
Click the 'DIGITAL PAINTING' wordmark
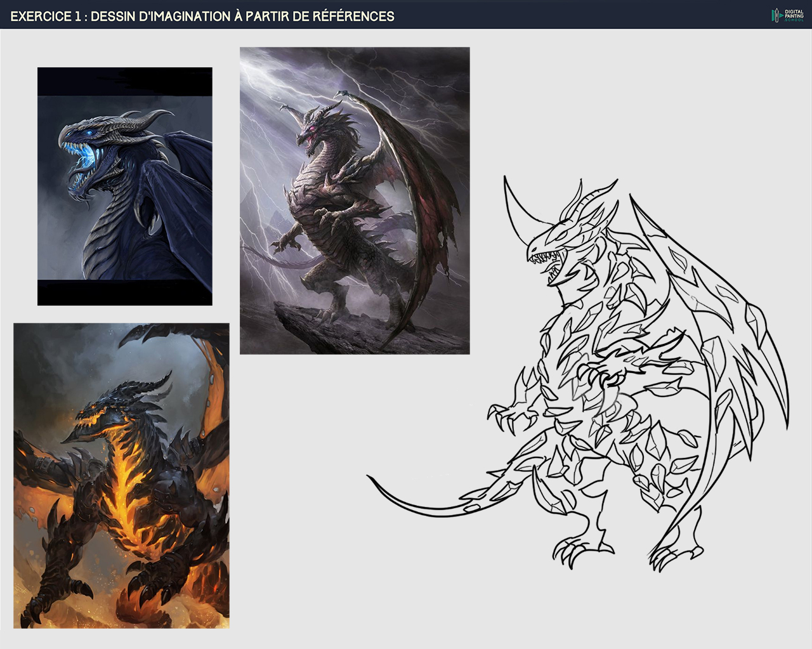tap(794, 13)
